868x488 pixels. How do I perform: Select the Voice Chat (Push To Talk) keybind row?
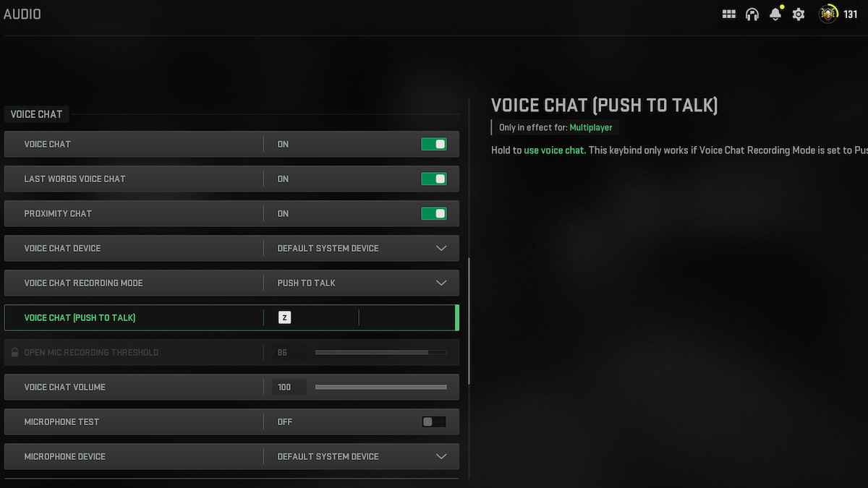(231, 317)
